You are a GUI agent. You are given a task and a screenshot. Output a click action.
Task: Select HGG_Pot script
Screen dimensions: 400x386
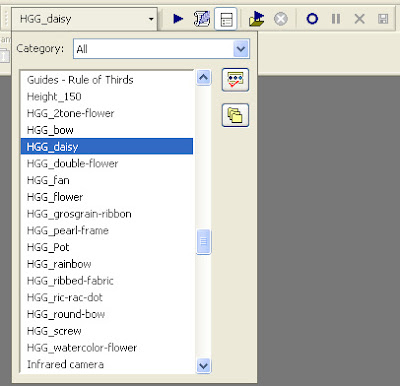[107, 247]
